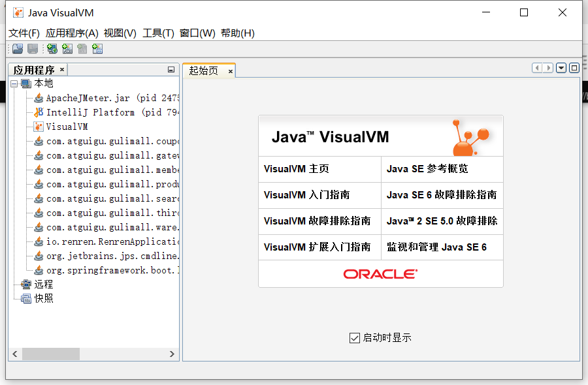Click the Add JMX Connection icon
The width and height of the screenshot is (588, 385).
click(x=67, y=48)
